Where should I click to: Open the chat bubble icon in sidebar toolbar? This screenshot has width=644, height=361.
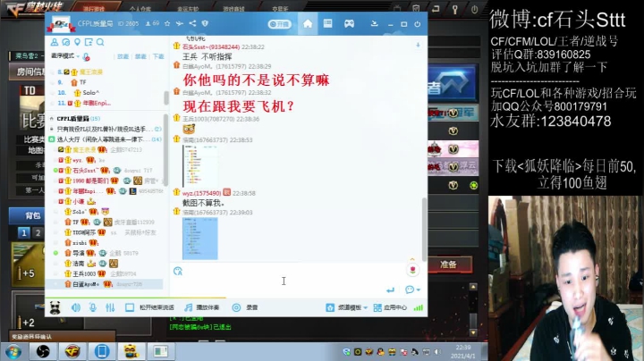point(65,42)
